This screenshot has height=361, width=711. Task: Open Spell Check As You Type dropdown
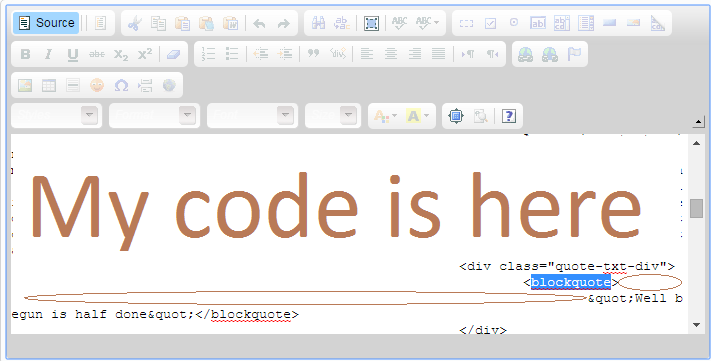(x=428, y=23)
